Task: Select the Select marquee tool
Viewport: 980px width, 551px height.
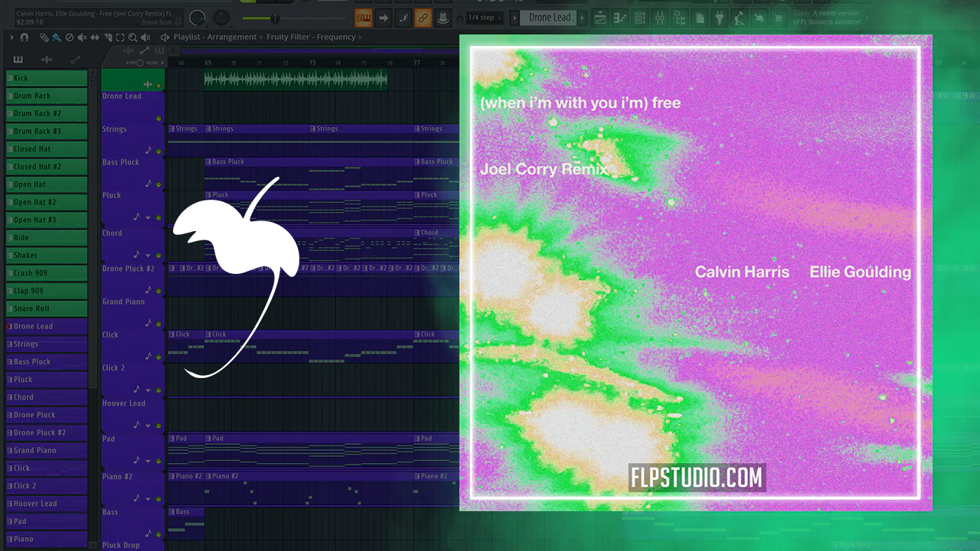Action: 120,37
